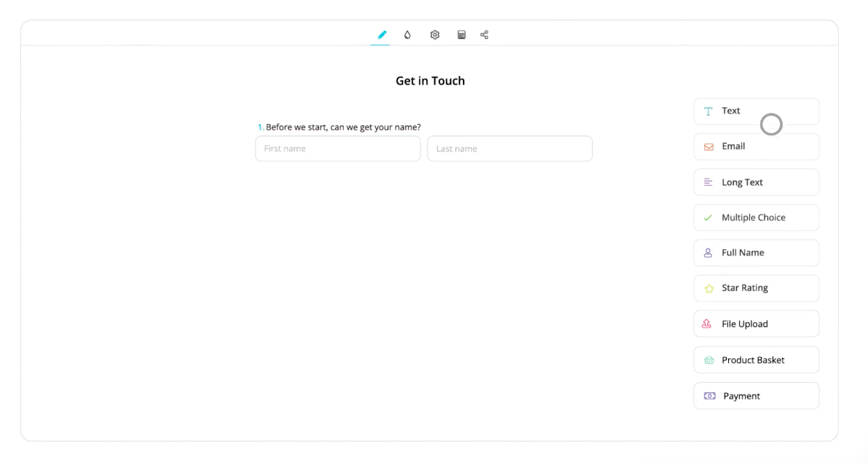Click the banknote icon beside Payment
The image size is (868, 464).
click(709, 396)
